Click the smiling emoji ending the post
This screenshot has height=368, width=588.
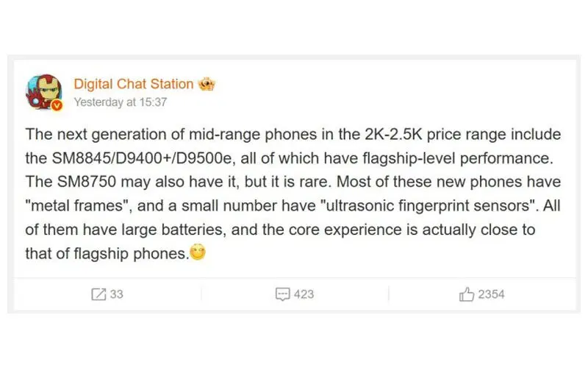[x=198, y=254]
